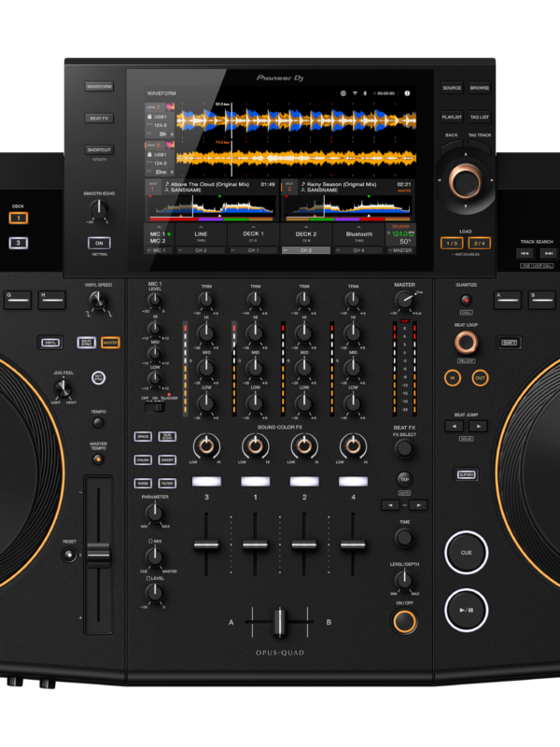Screen dimensions: 560x747
Task: Flip the mic OFF/ON/TALKOVER switch
Action: pos(155,407)
